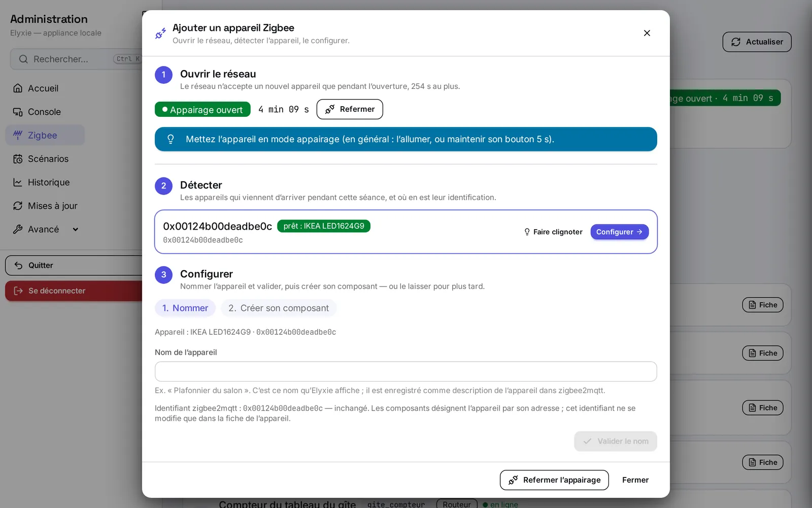
Task: Click the Zigbee icon in the sidebar
Action: click(x=18, y=135)
